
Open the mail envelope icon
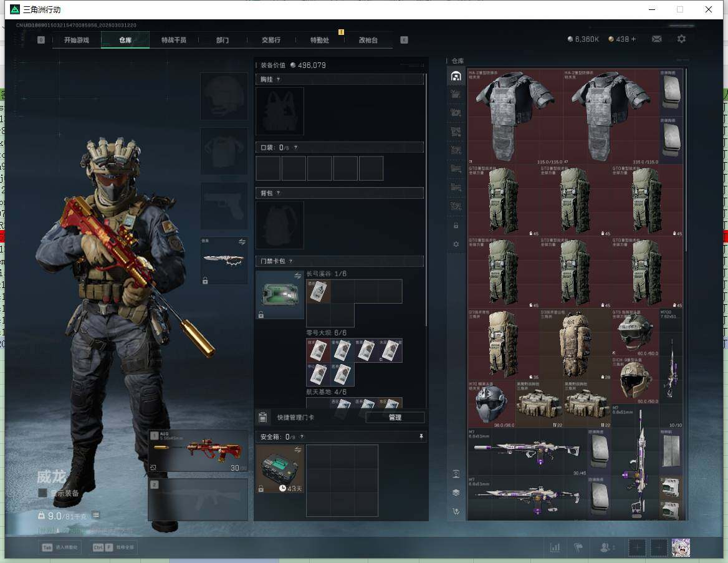tap(656, 39)
